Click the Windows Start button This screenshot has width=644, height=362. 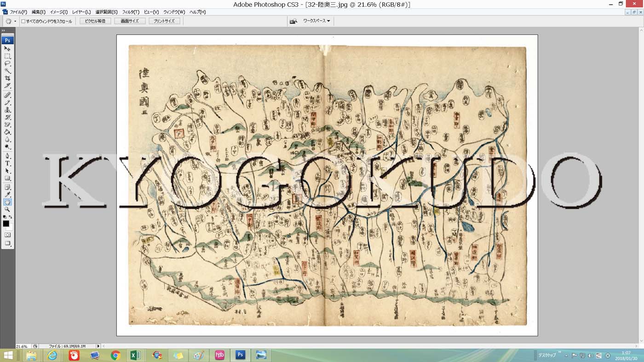[8, 355]
